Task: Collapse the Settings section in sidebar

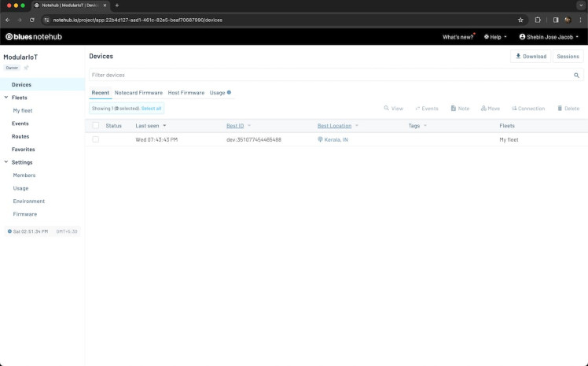Action: point(6,162)
